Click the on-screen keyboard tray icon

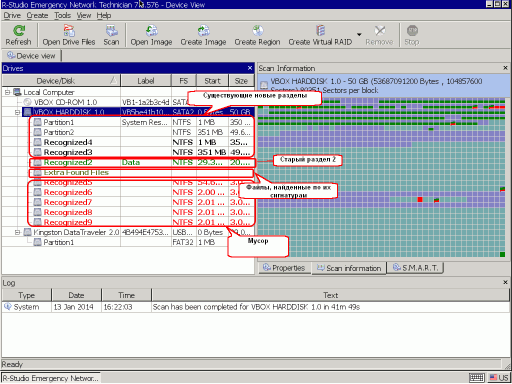[477, 378]
